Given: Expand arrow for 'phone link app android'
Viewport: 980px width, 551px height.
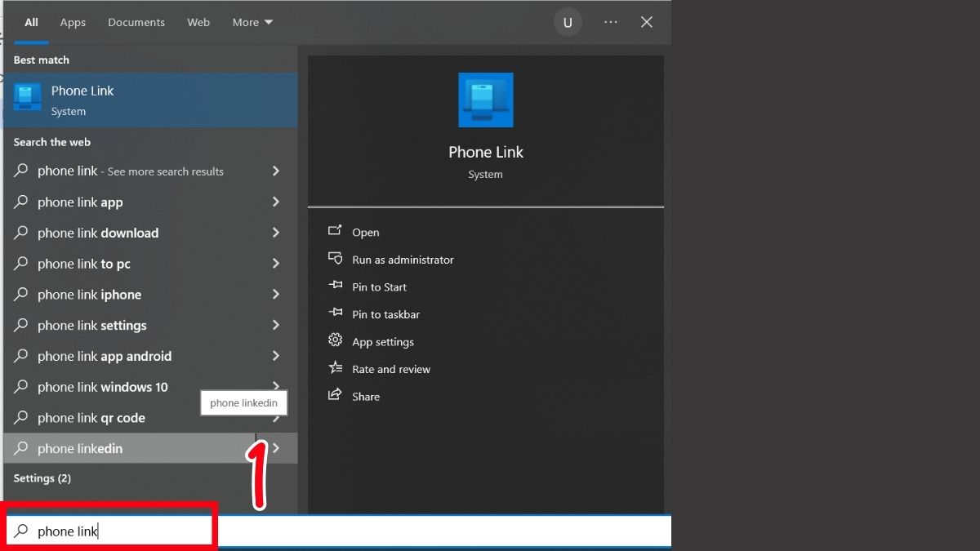Looking at the screenshot, I should click(276, 356).
